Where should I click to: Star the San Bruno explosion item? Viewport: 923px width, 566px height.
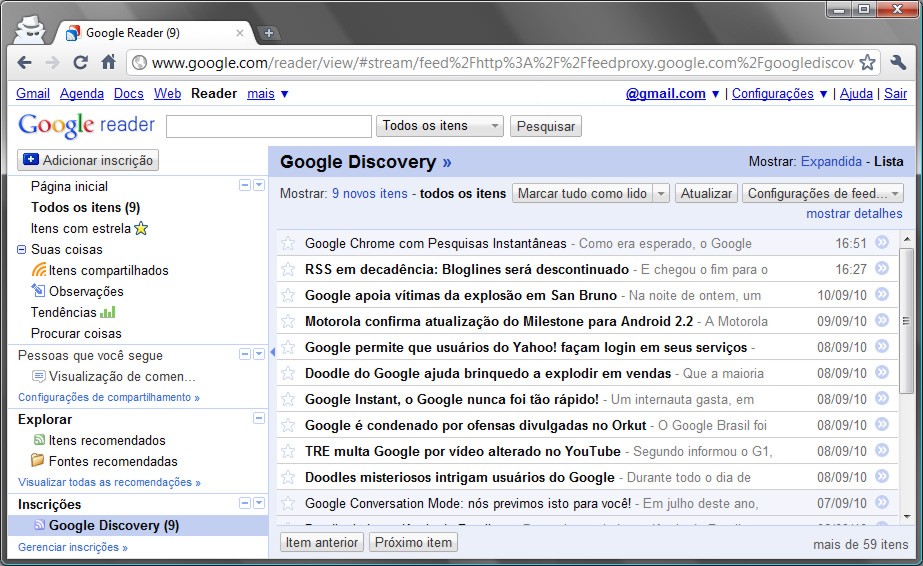click(288, 295)
